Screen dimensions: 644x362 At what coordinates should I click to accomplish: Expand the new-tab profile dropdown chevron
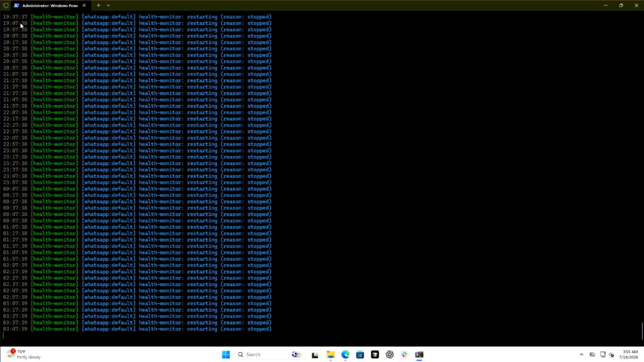click(x=108, y=6)
